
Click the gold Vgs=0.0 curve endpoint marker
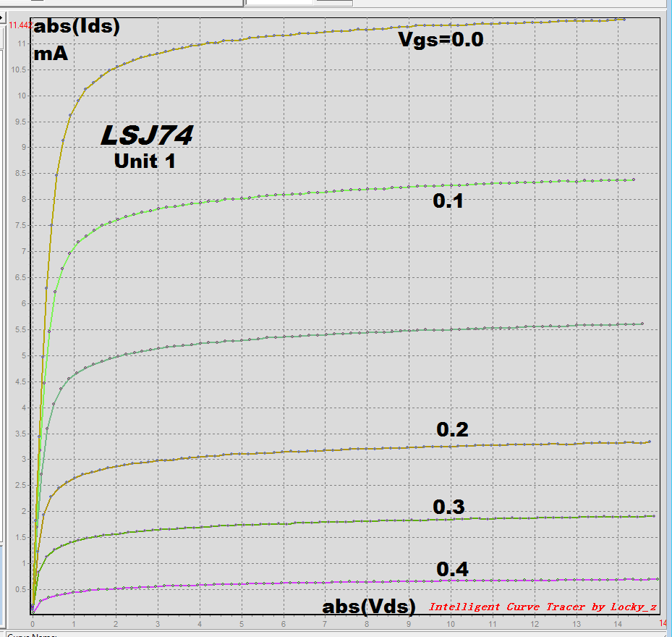click(624, 20)
